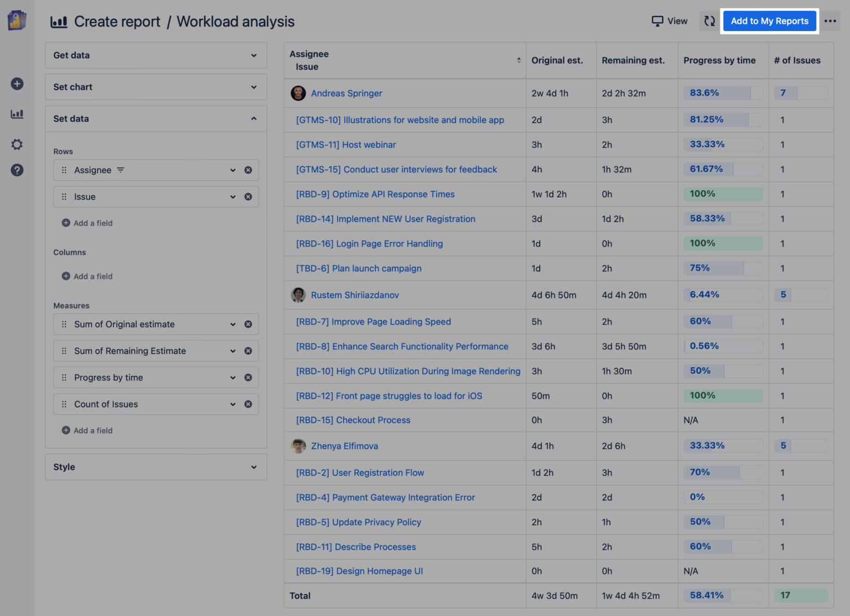Sort by the Assignee column header arrows
Viewport: 850px width, 616px height.
click(x=519, y=60)
